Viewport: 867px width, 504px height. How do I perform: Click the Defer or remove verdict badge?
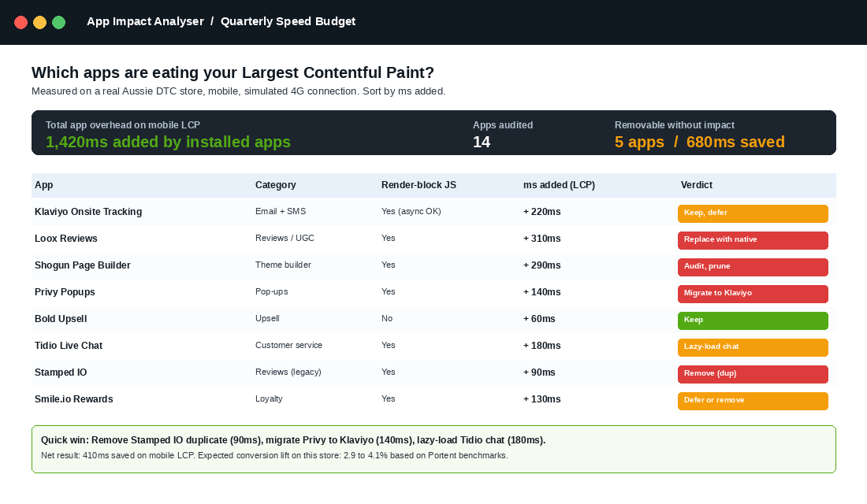[x=753, y=401]
